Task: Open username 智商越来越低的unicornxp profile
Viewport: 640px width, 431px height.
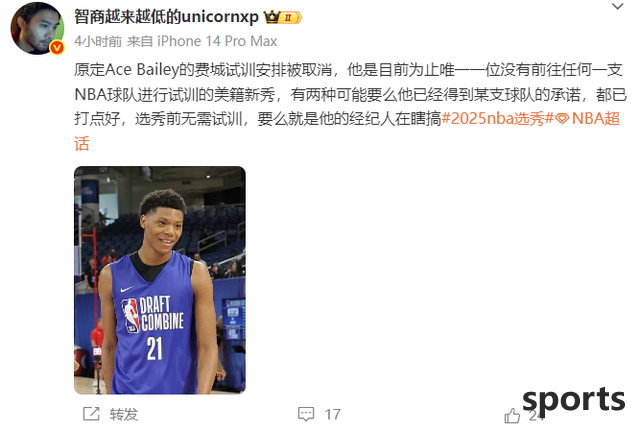Action: [166, 17]
